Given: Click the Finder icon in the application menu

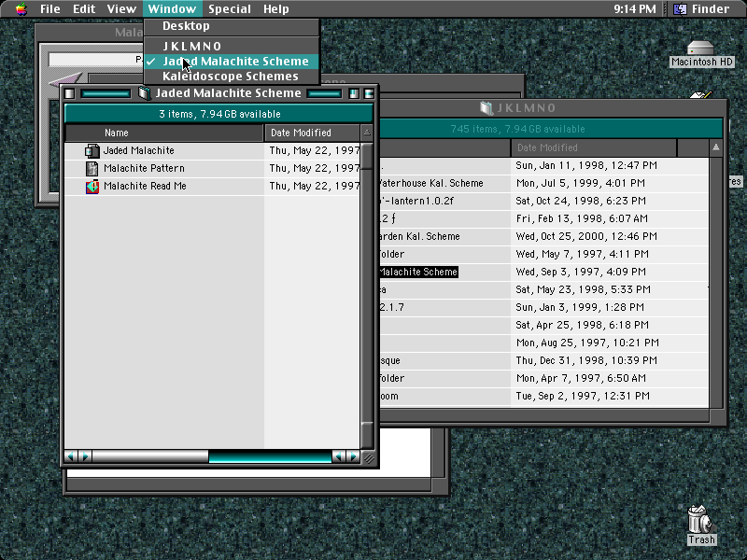Looking at the screenshot, I should coord(681,9).
